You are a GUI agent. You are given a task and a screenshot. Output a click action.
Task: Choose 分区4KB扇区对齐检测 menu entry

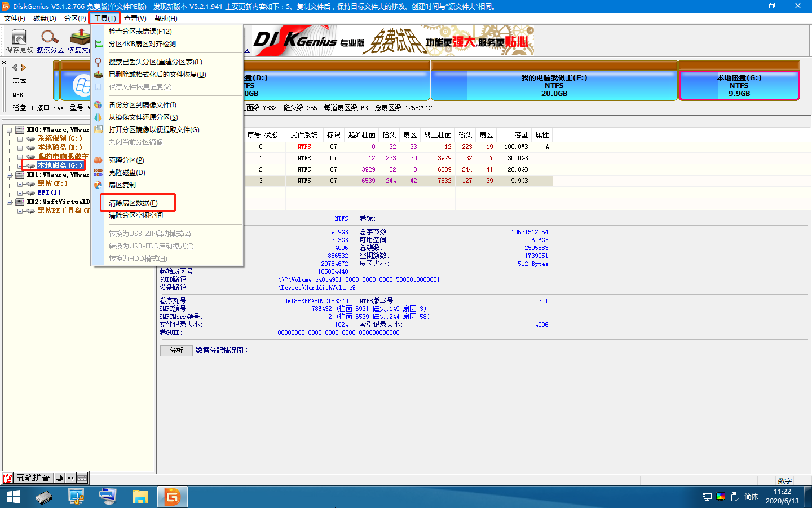tap(167, 44)
